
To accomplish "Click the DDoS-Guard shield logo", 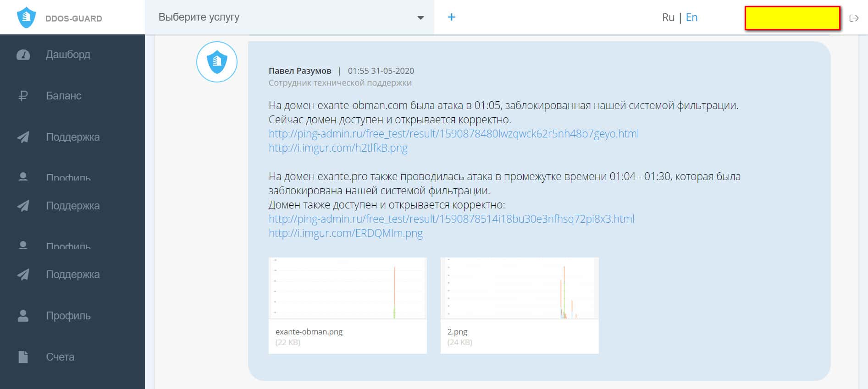I will 26,18.
